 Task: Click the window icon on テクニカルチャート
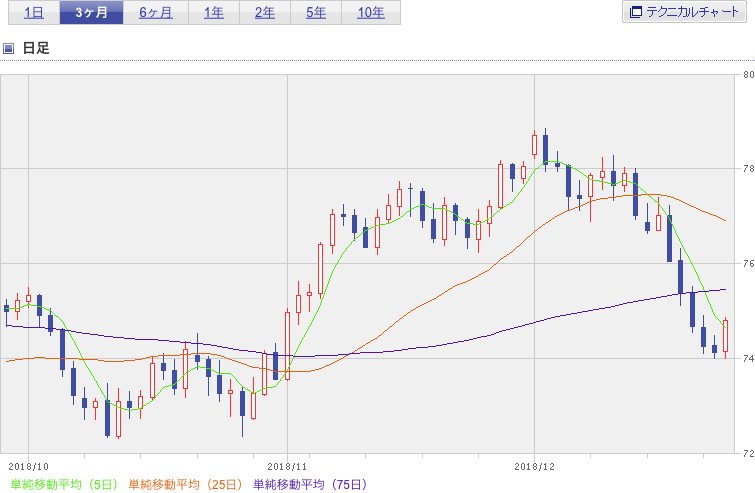[636, 12]
